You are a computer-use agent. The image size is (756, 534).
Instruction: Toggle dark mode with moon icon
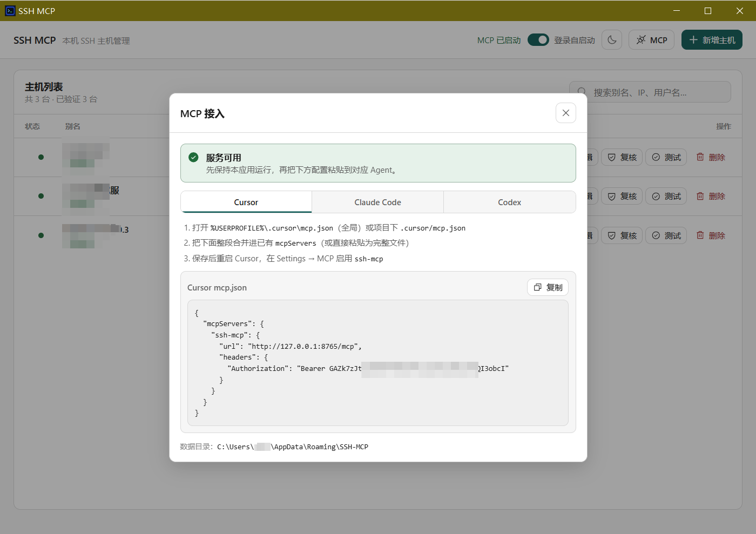[x=612, y=40]
